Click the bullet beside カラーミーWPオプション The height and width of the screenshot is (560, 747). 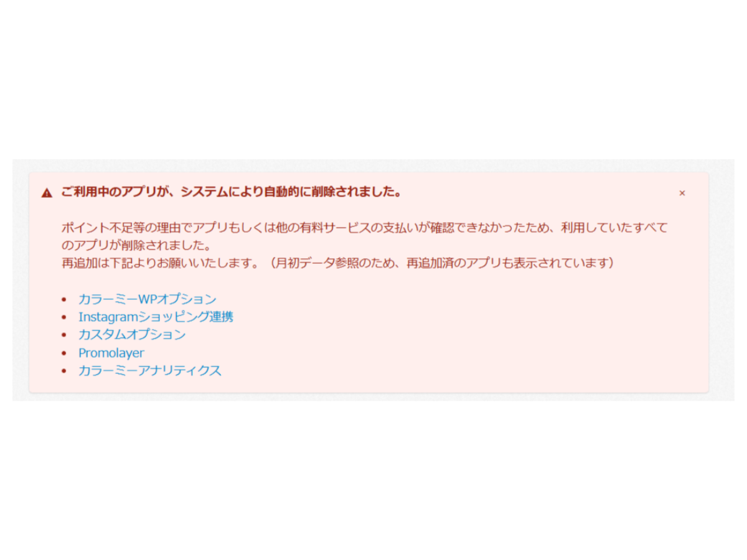pos(64,300)
